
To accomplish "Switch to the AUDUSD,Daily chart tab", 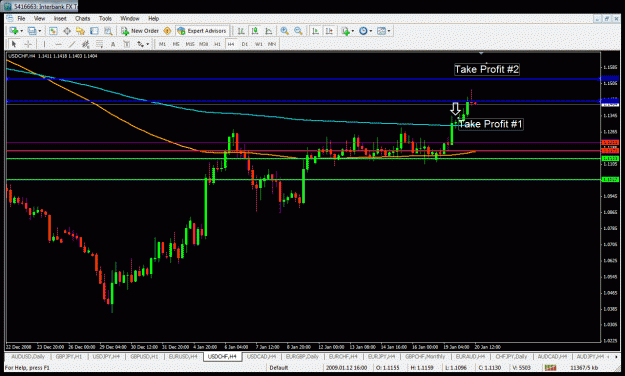I will tap(28, 356).
